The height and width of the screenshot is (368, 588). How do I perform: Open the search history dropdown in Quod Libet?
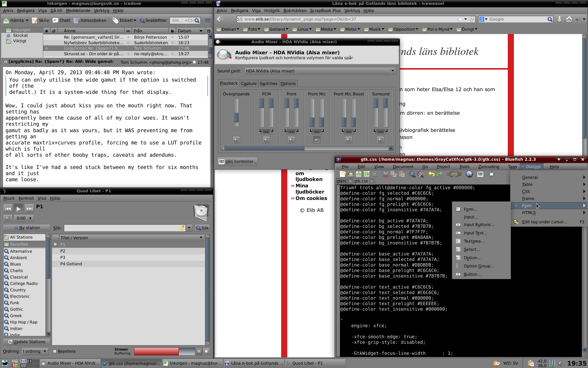tap(189, 228)
